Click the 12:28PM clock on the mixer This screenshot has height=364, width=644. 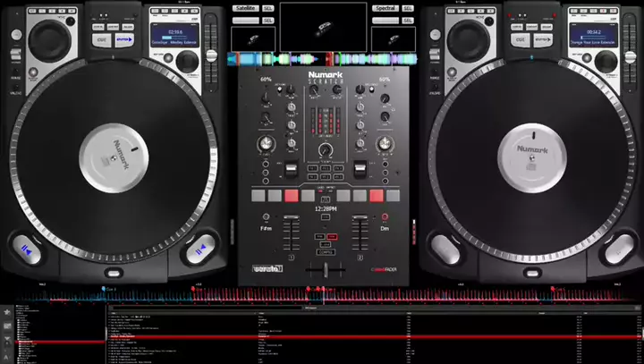pos(326,209)
